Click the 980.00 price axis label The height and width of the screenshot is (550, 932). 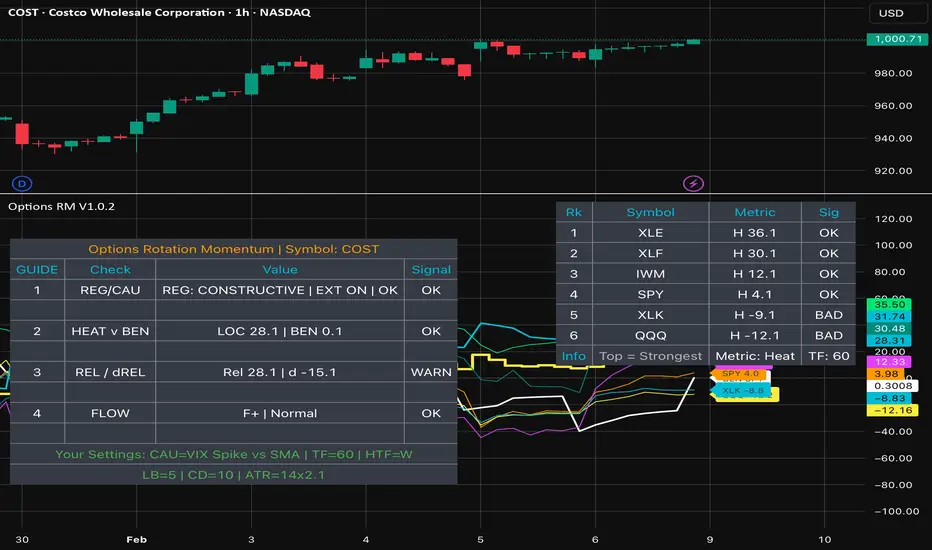[893, 73]
